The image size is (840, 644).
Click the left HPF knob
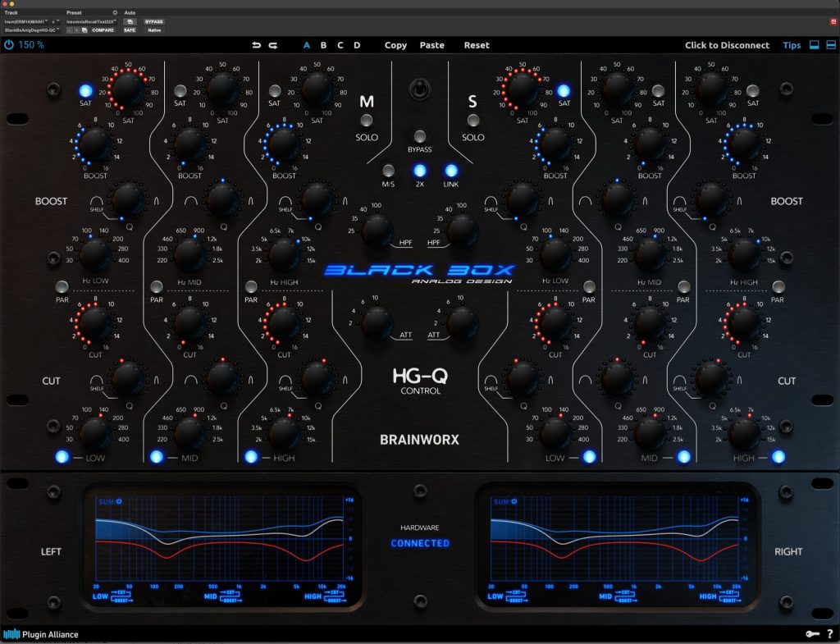pos(377,231)
